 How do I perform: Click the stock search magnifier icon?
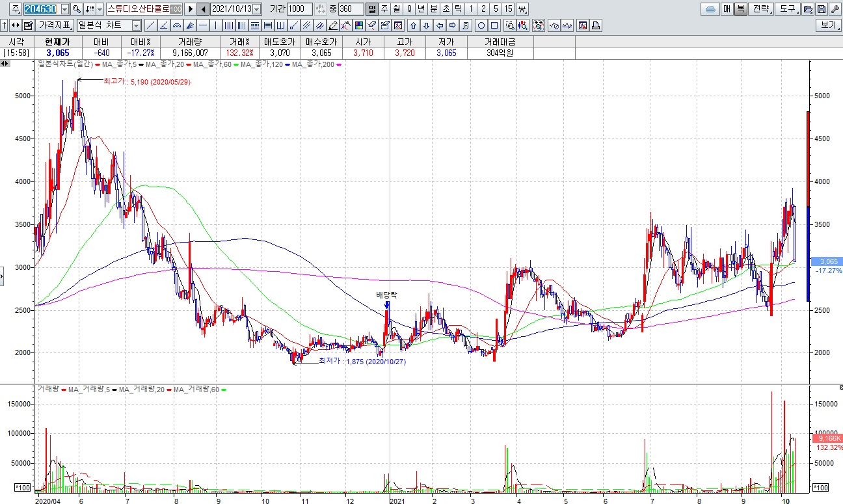tap(76, 9)
